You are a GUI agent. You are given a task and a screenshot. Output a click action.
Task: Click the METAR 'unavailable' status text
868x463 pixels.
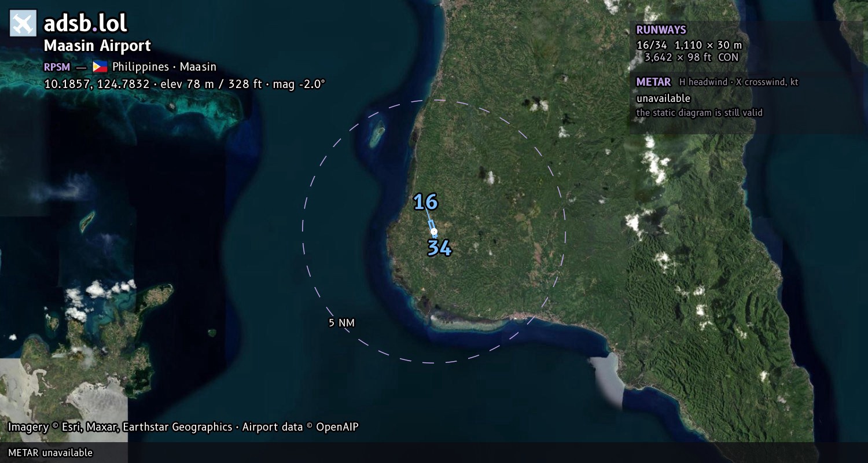pyautogui.click(x=663, y=98)
